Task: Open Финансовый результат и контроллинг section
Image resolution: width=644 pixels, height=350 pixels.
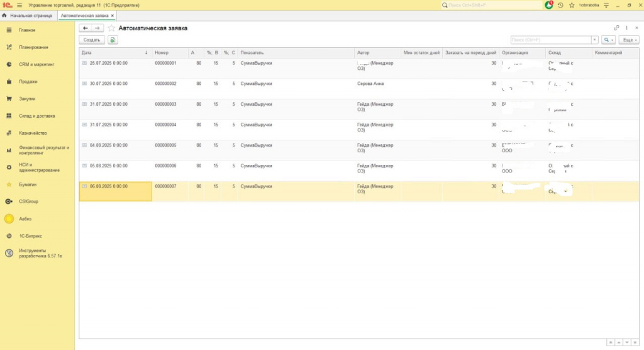Action: [x=37, y=150]
